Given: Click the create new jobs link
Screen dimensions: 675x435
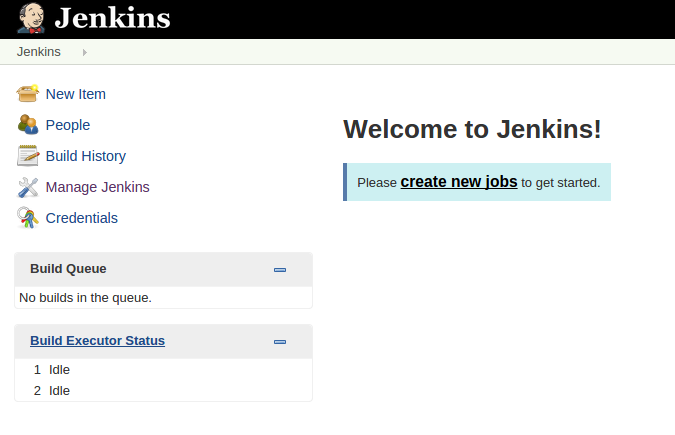Looking at the screenshot, I should [x=459, y=182].
